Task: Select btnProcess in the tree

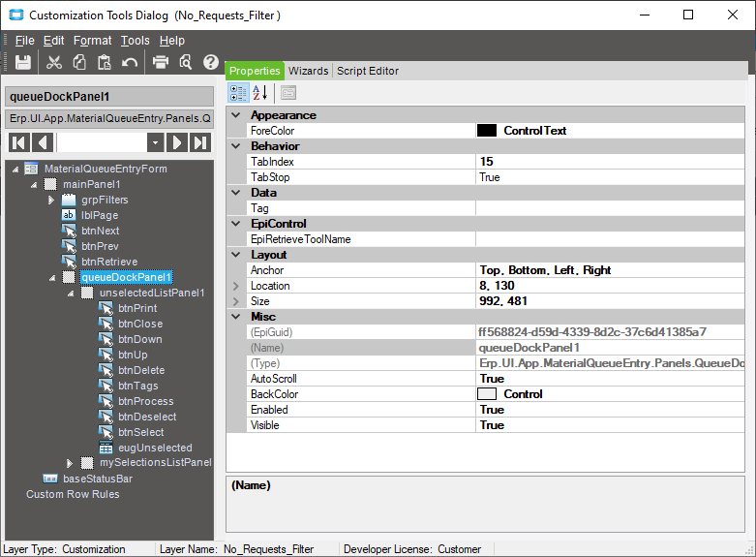Action: [145, 401]
